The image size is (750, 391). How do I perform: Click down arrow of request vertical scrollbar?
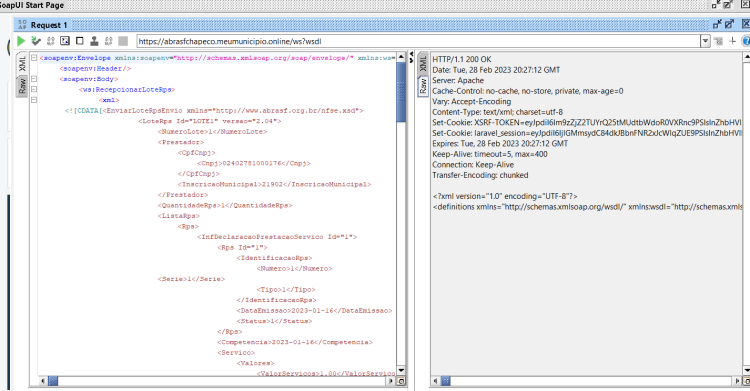tap(401, 370)
